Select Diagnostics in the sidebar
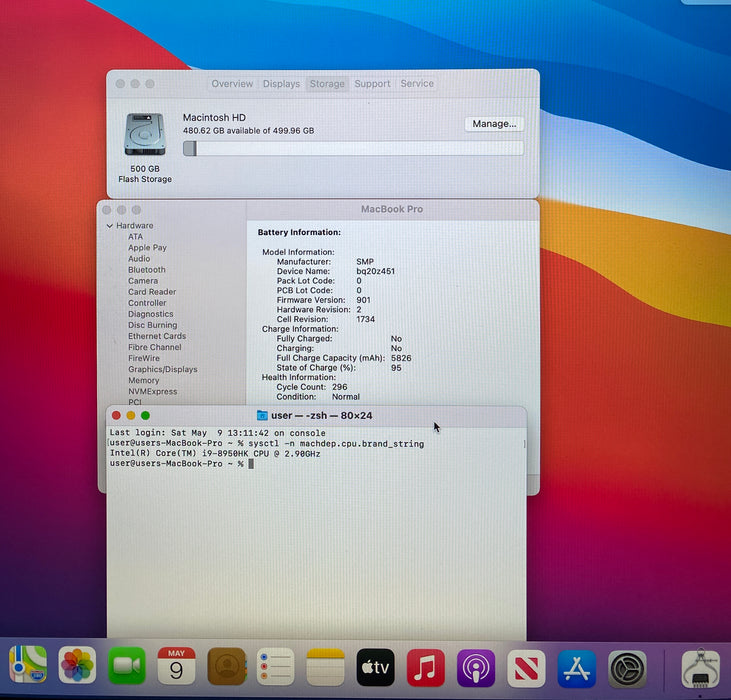The height and width of the screenshot is (700, 731). 151,314
